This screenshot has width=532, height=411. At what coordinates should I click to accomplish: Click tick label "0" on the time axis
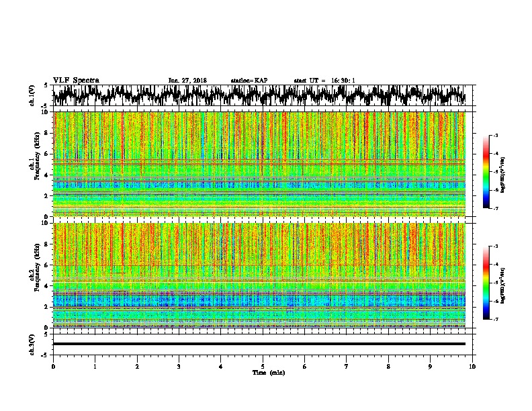pyautogui.click(x=53, y=367)
